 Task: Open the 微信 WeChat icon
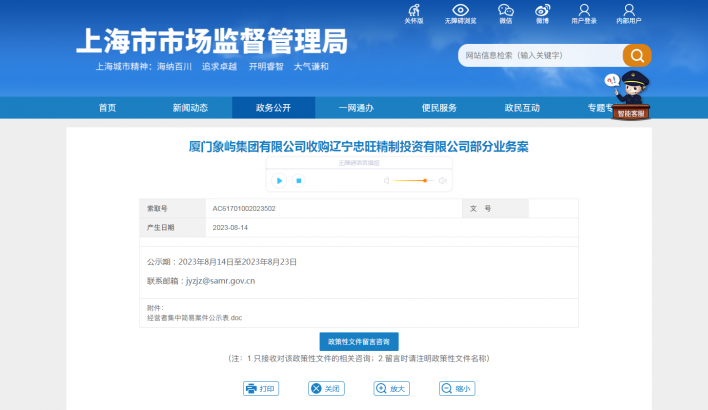pyautogui.click(x=506, y=14)
